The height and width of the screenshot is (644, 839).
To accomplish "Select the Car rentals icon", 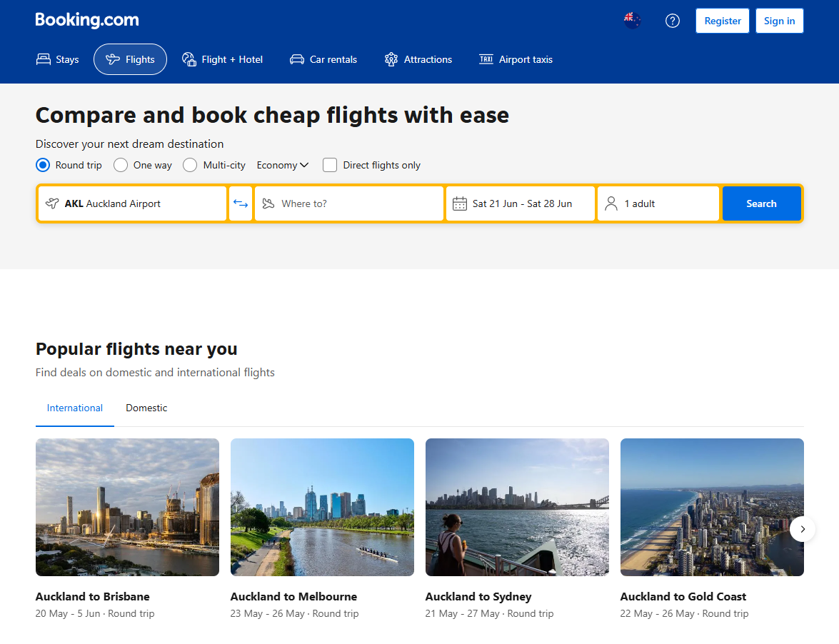I will [296, 59].
